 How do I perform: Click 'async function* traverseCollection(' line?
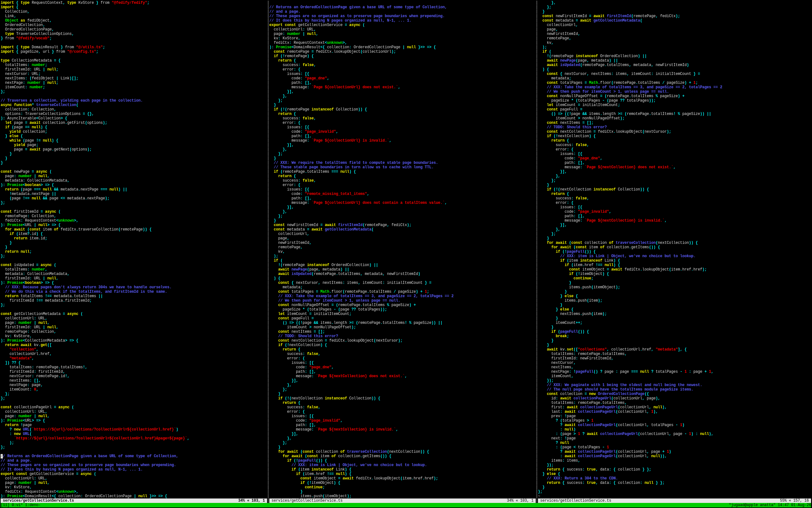pos(39,105)
